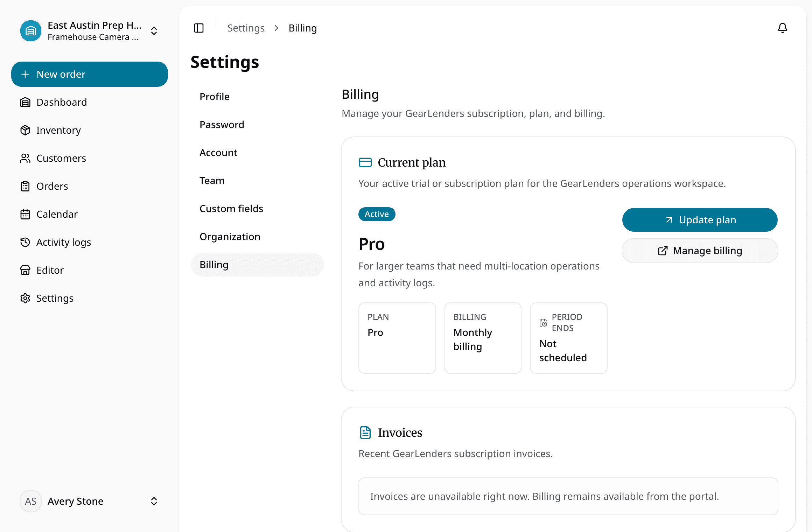Click the Active status badge
The image size is (812, 532).
point(377,214)
